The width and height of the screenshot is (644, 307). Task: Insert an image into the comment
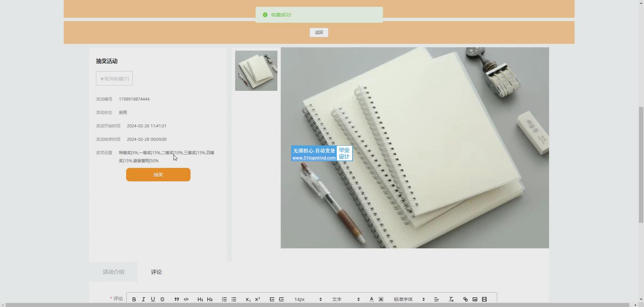pyautogui.click(x=475, y=299)
